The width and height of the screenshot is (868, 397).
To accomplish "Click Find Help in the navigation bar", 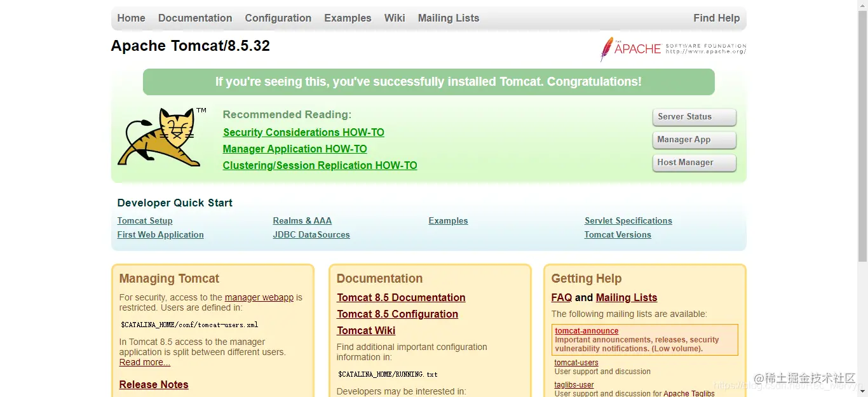I will (x=717, y=18).
